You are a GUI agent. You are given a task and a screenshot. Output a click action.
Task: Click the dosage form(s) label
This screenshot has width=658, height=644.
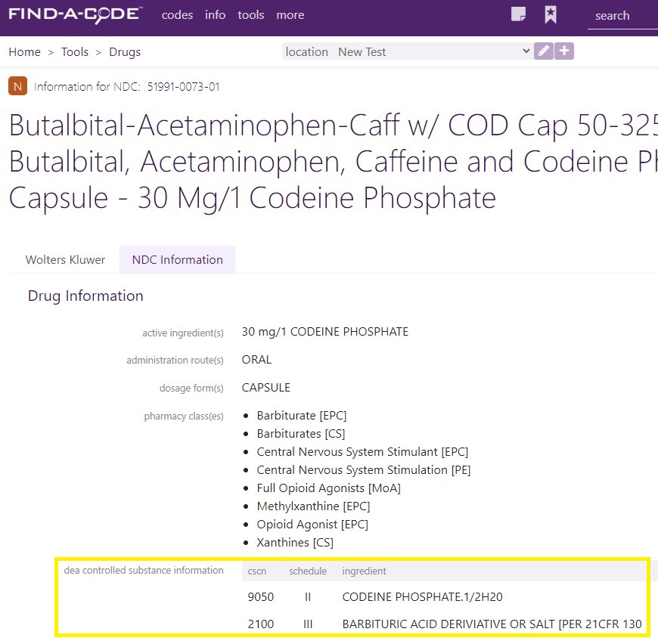click(191, 389)
